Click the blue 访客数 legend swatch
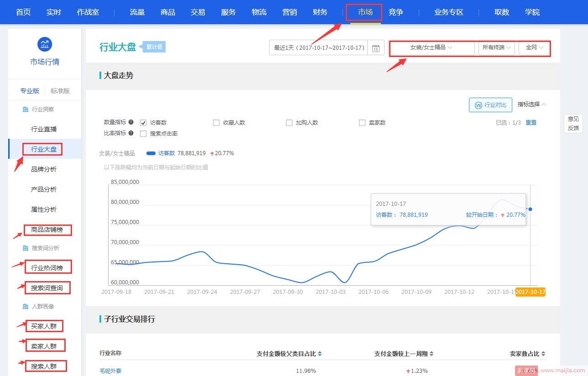 click(151, 153)
